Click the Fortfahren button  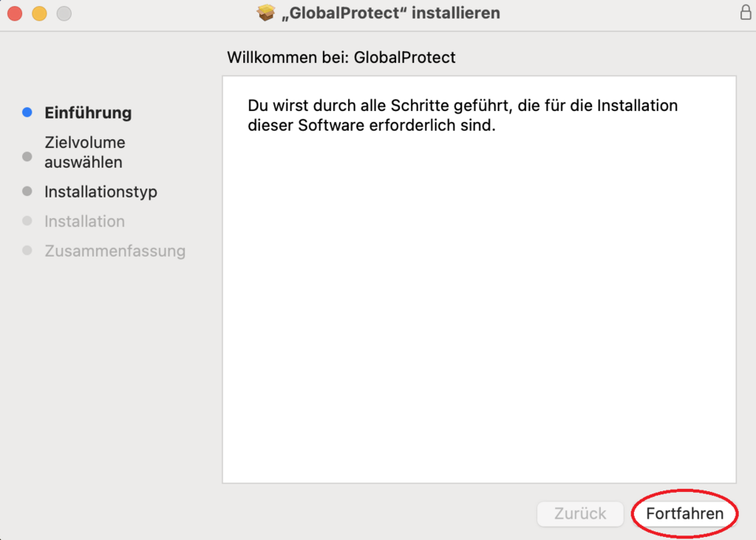coord(684,514)
